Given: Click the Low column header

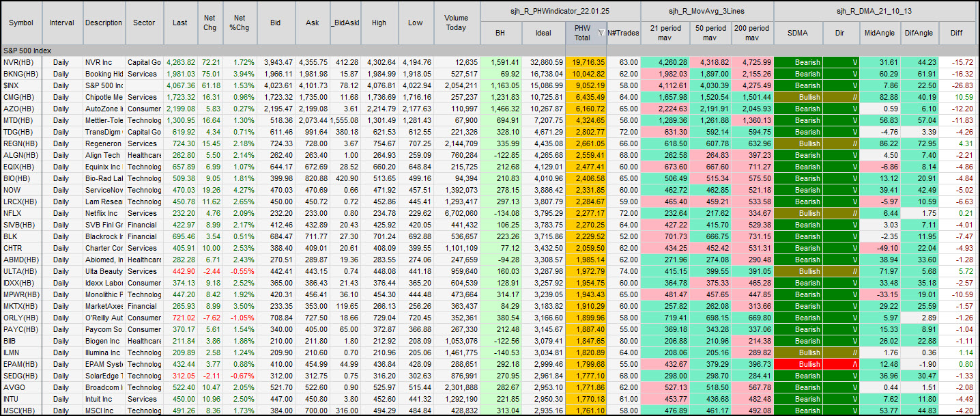Looking at the screenshot, I should point(416,23).
